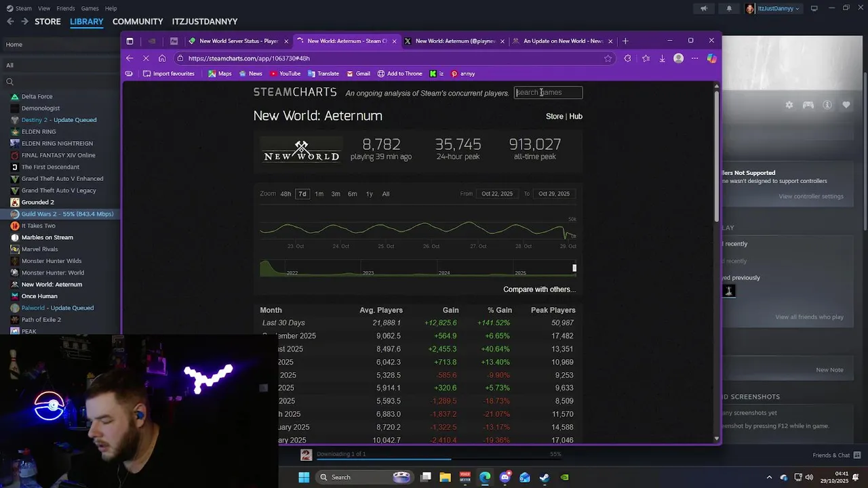Switch to New World: Aeternum X tab
The image size is (868, 488).
(454, 41)
